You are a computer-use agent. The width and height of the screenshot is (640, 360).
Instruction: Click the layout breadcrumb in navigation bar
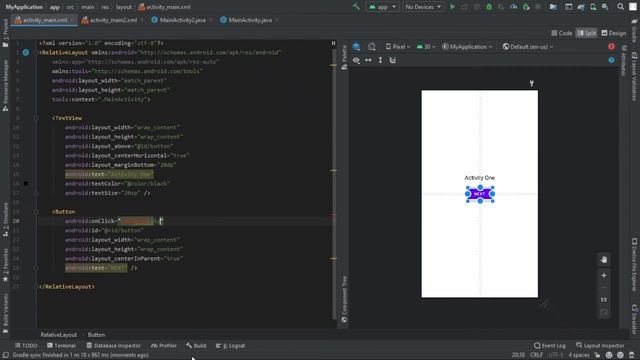pyautogui.click(x=124, y=7)
